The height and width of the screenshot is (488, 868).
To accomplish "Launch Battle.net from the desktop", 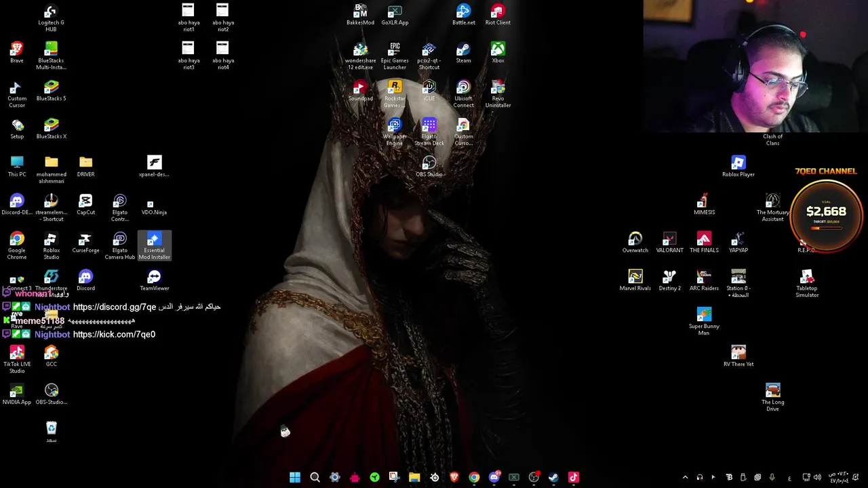I will [463, 15].
